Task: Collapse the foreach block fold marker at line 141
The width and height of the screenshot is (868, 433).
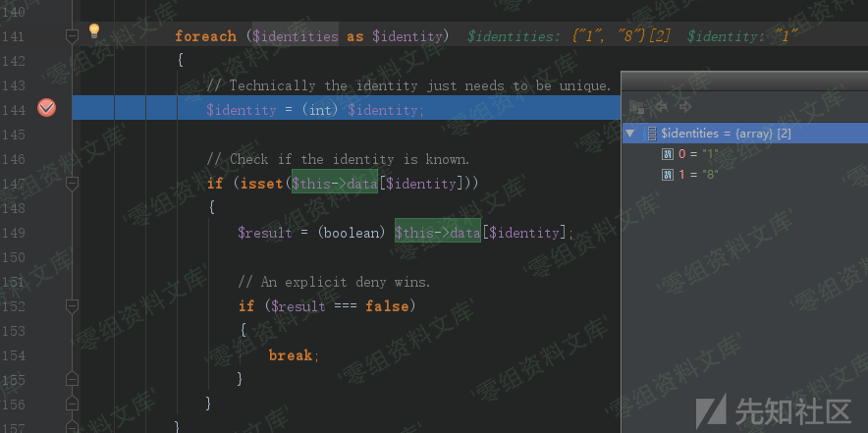Action: (72, 36)
